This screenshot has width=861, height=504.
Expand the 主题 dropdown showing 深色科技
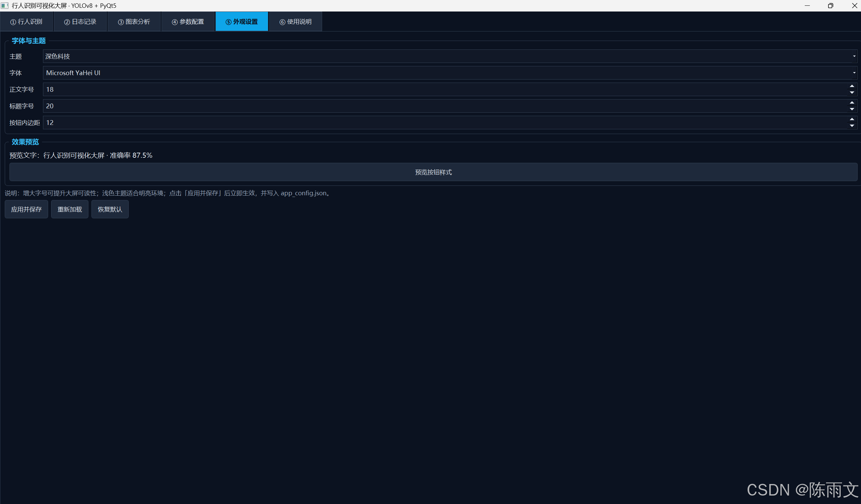[x=450, y=56]
